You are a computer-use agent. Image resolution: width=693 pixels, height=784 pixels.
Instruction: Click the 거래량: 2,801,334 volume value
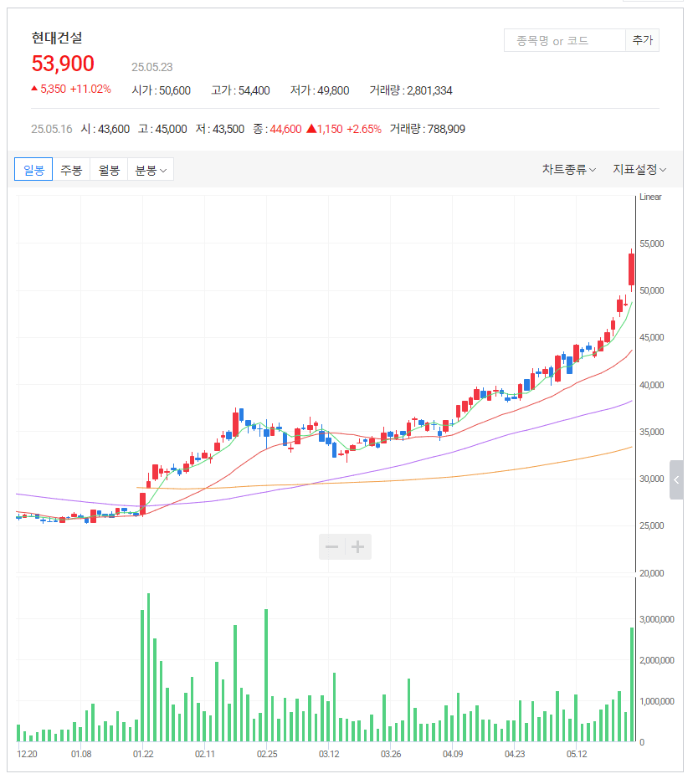tap(411, 90)
